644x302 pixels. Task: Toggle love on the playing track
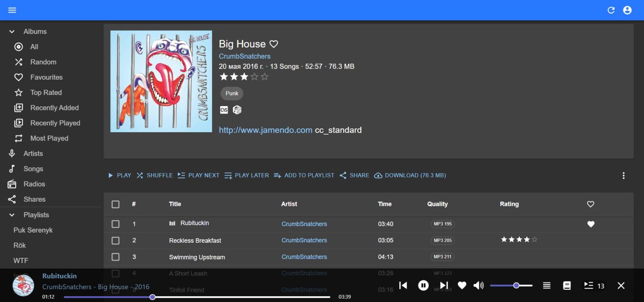pyautogui.click(x=462, y=286)
